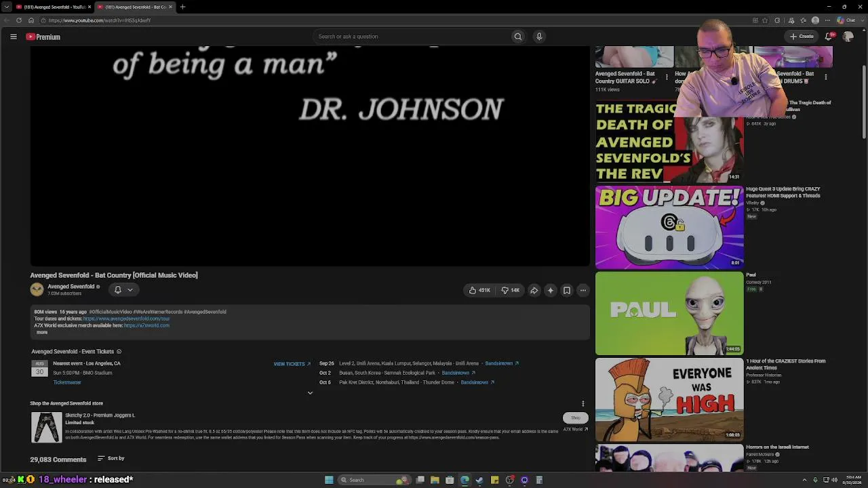Open the Paul movie thumbnail
Image resolution: width=868 pixels, height=488 pixels.
[x=669, y=313]
